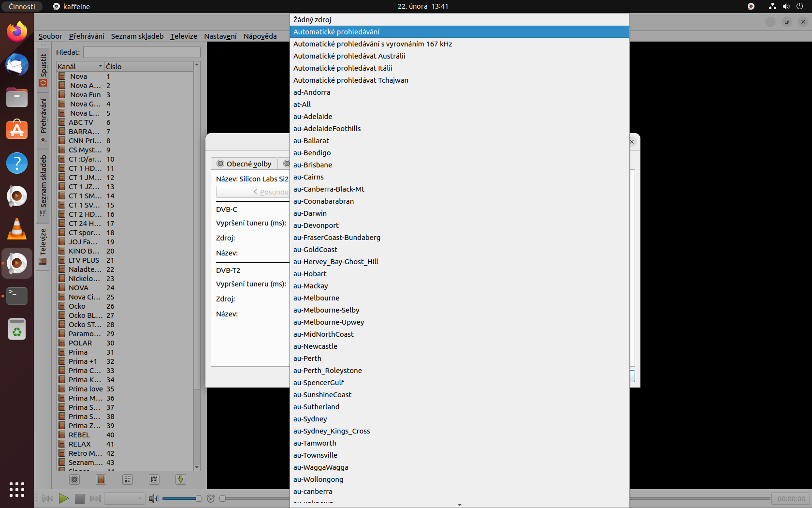The image size is (812, 508).
Task: Click the volume slider handle
Action: [x=198, y=498]
